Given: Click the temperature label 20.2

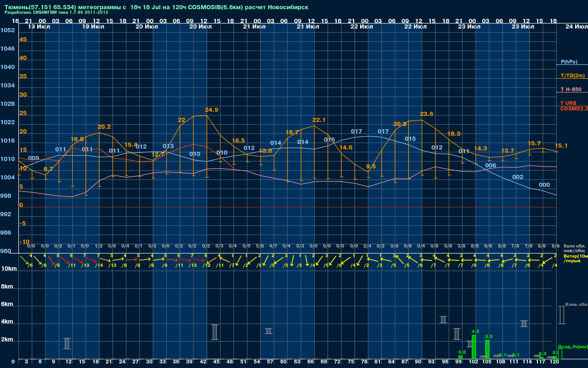Looking at the screenshot, I should (x=104, y=127).
